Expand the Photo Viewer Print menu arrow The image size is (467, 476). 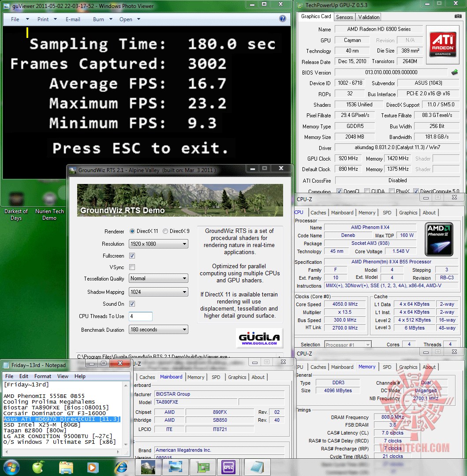click(55, 19)
